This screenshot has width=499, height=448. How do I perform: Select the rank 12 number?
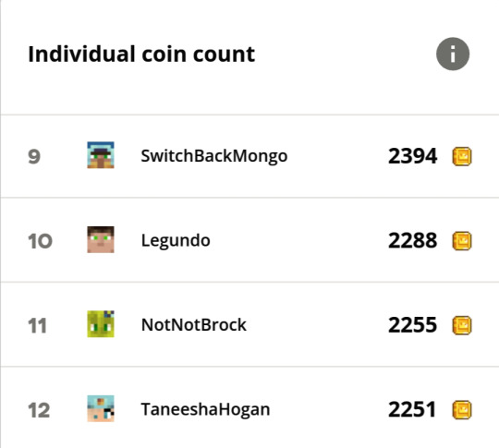tap(39, 410)
